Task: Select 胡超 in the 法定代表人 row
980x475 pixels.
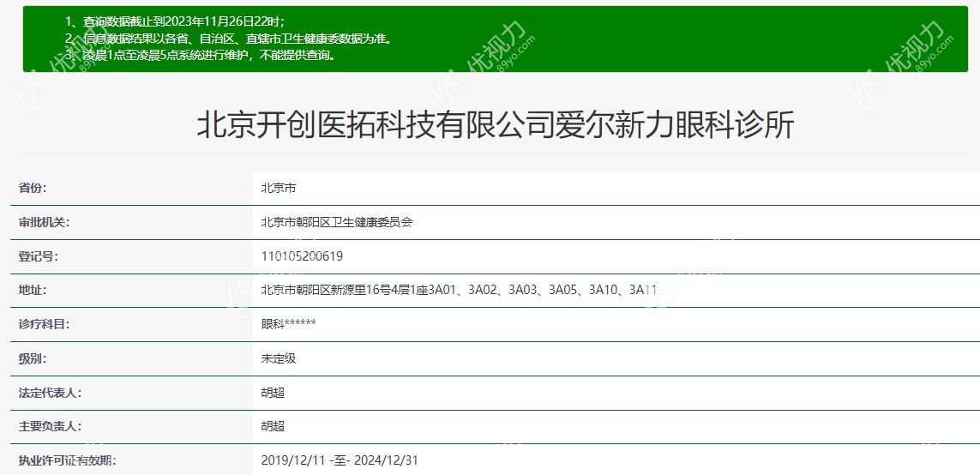Action: coord(273,394)
